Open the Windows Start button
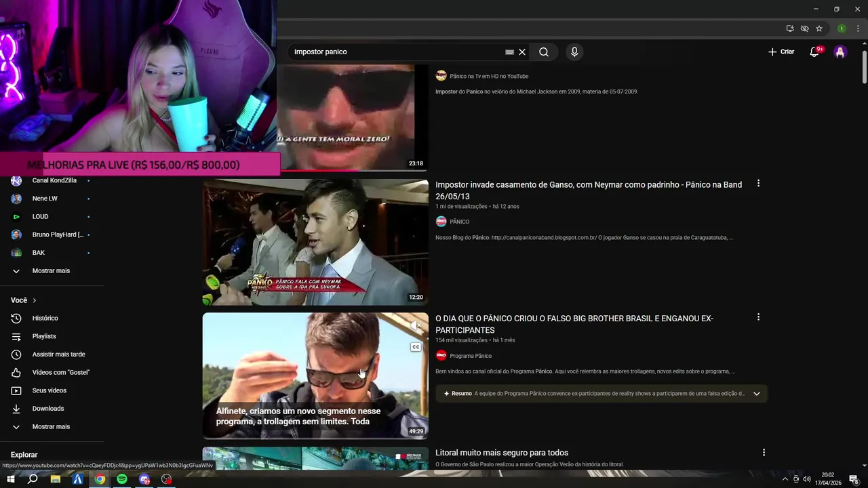The image size is (868, 488). tap(11, 479)
